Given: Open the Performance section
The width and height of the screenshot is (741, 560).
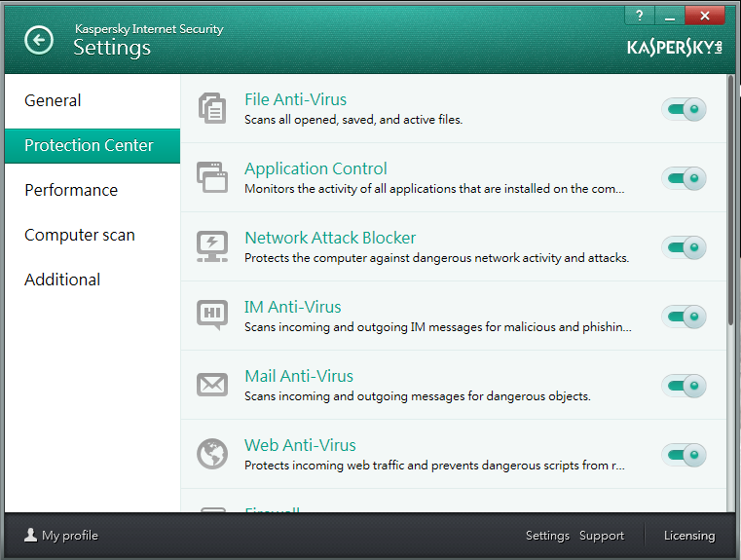Looking at the screenshot, I should 71,190.
